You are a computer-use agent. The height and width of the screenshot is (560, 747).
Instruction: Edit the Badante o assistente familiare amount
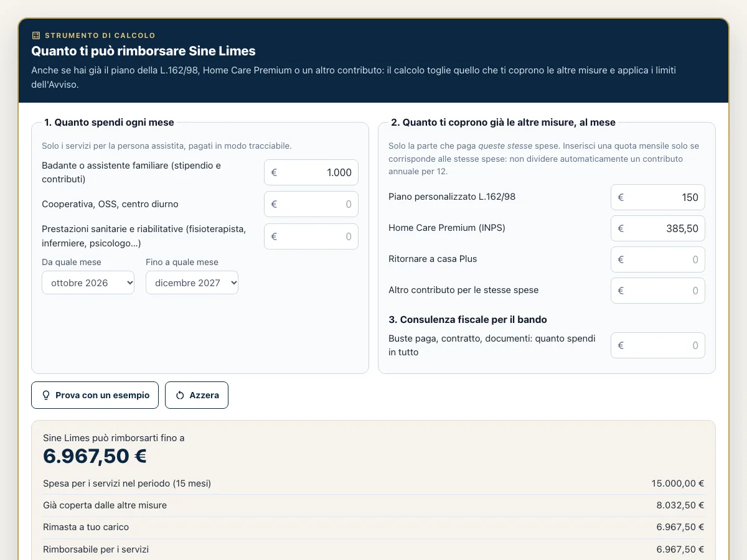tap(311, 172)
